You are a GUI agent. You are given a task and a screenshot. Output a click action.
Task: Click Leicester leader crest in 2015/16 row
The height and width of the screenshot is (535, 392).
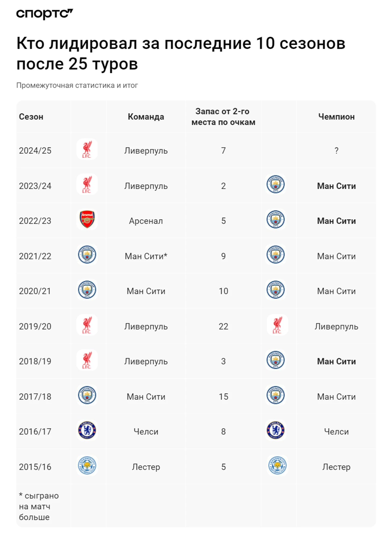pos(87,465)
